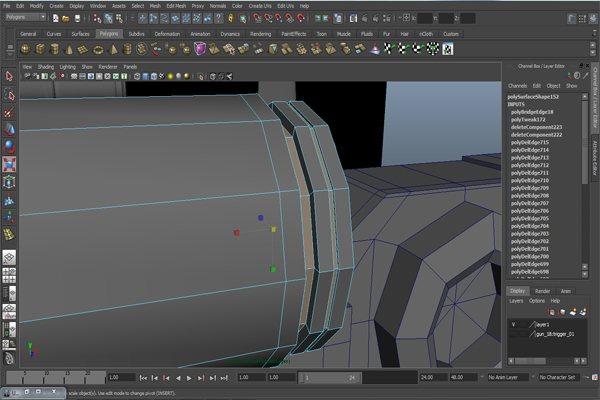Select deleteComponent223 input node
Screen dimensions: 600x400
point(536,127)
